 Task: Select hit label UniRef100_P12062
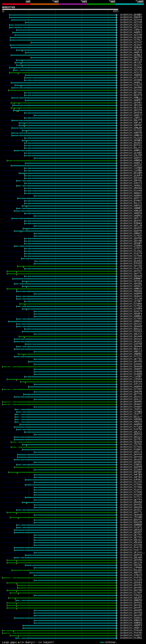click(x=131, y=251)
